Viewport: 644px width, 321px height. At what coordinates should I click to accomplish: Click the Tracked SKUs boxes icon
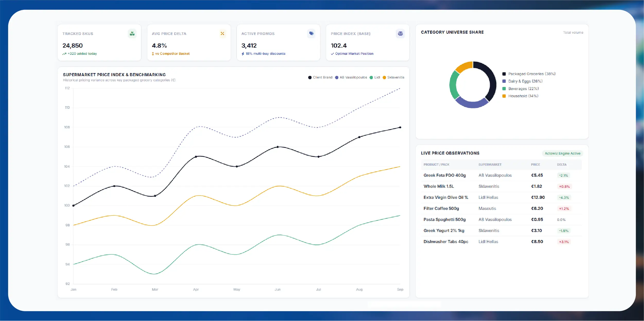pyautogui.click(x=132, y=33)
